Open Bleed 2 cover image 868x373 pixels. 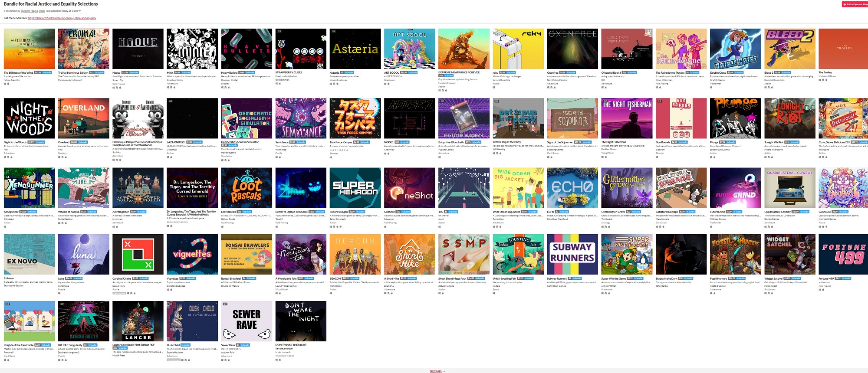coord(790,49)
